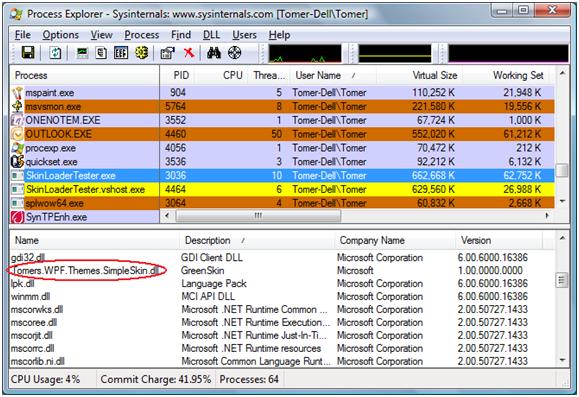The height and width of the screenshot is (397, 579).
Task: Click the mspaint.exe process icon
Action: point(17,93)
